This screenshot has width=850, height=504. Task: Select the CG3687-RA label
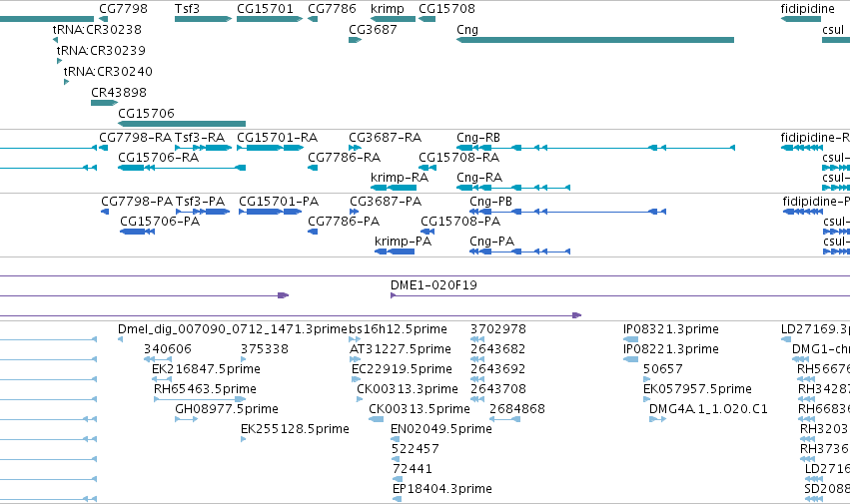pyautogui.click(x=385, y=138)
